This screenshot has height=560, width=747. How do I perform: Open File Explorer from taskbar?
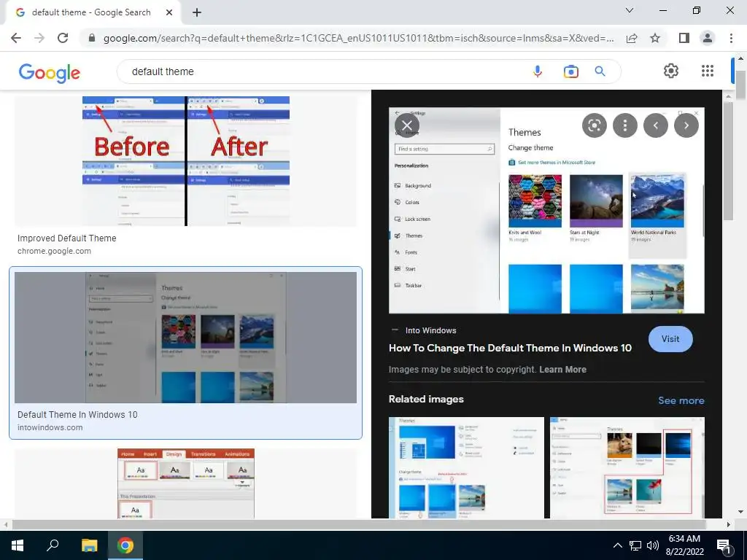pyautogui.click(x=89, y=545)
